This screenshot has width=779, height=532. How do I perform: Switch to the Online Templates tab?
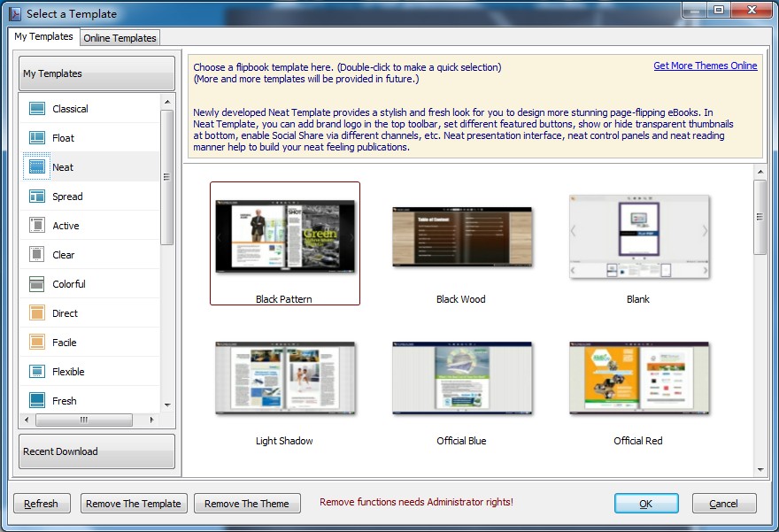120,38
